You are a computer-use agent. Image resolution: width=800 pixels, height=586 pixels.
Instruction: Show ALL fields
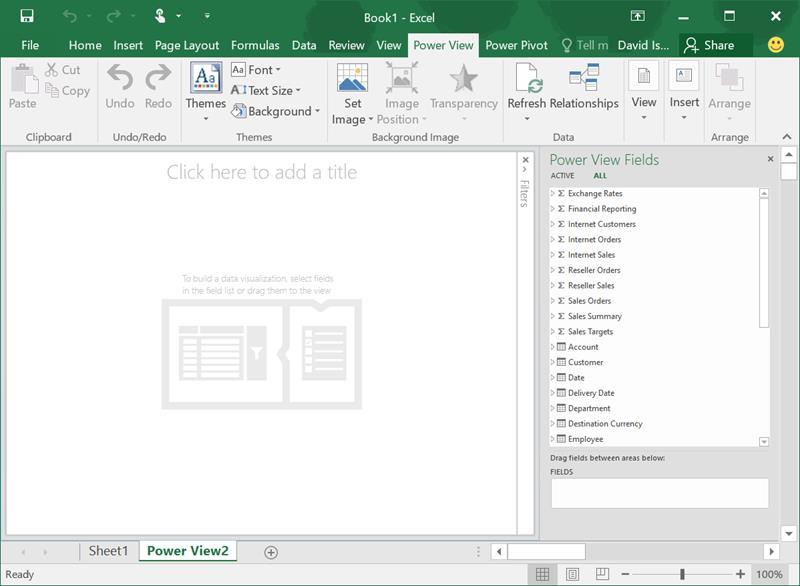[600, 175]
